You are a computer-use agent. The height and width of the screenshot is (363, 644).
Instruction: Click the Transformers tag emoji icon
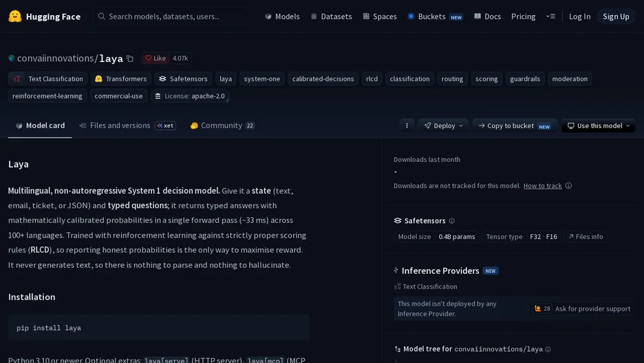(x=98, y=79)
